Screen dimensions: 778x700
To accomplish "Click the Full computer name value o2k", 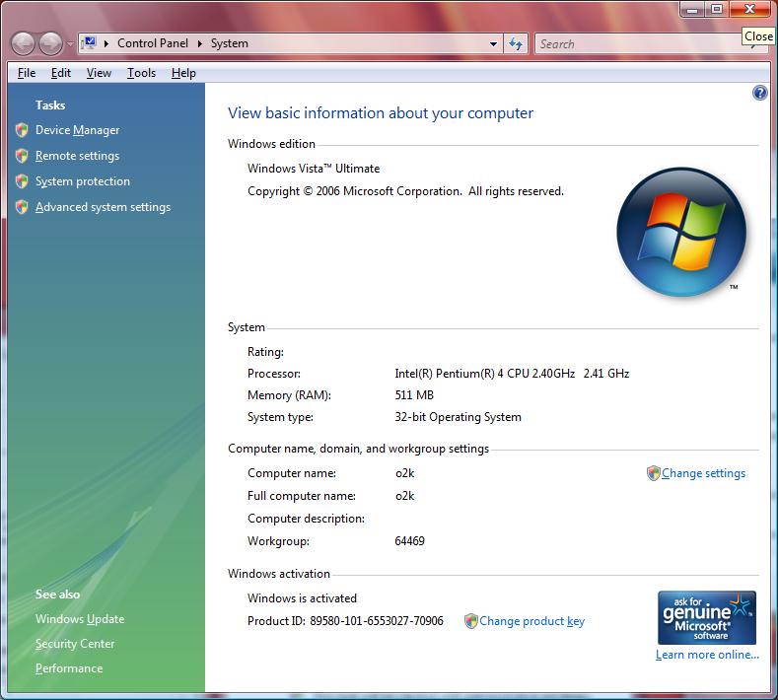I will point(405,496).
